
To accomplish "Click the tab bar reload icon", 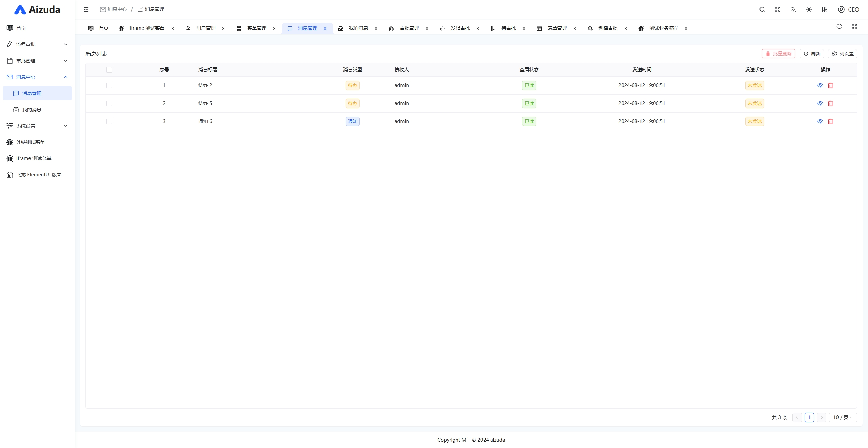I will (839, 26).
